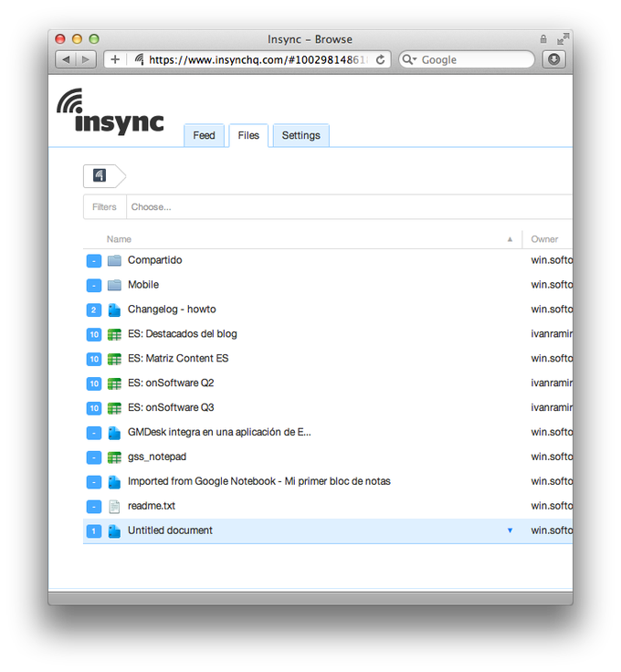The height and width of the screenshot is (672, 621).
Task: Click the 10 badge beside ES: Destacados del blog
Action: (94, 334)
